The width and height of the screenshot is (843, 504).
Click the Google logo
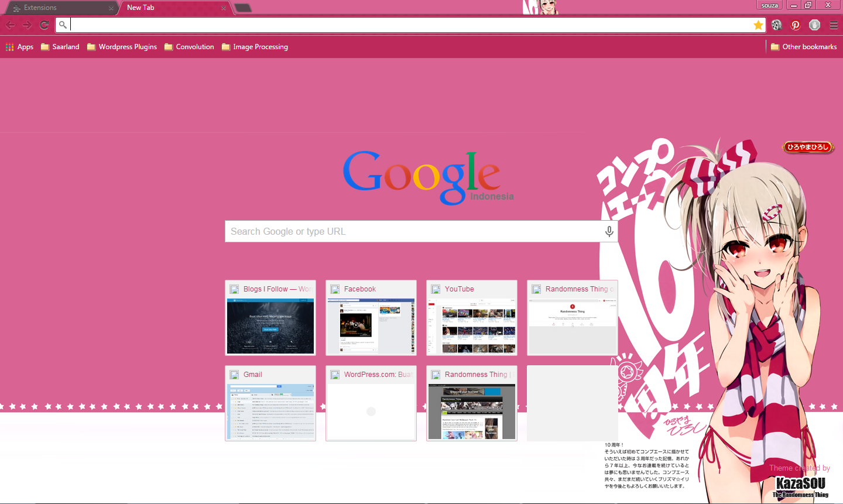(421, 177)
